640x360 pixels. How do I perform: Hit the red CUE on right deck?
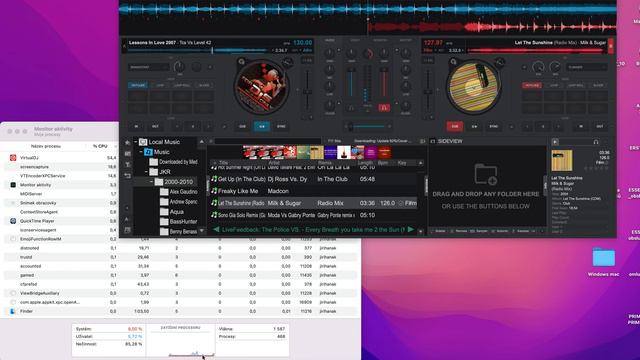click(455, 127)
